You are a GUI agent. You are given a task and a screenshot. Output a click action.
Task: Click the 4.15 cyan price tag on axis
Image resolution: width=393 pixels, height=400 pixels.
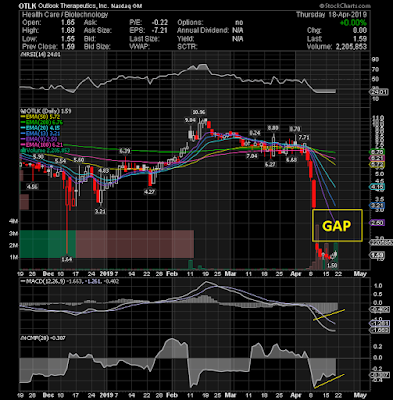(379, 187)
